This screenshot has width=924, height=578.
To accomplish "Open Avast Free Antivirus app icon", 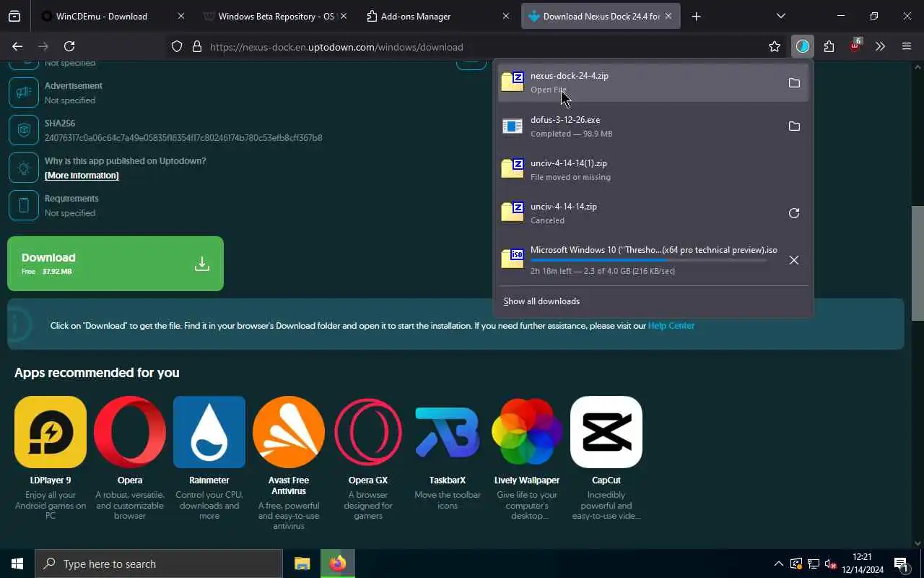I will click(x=289, y=432).
